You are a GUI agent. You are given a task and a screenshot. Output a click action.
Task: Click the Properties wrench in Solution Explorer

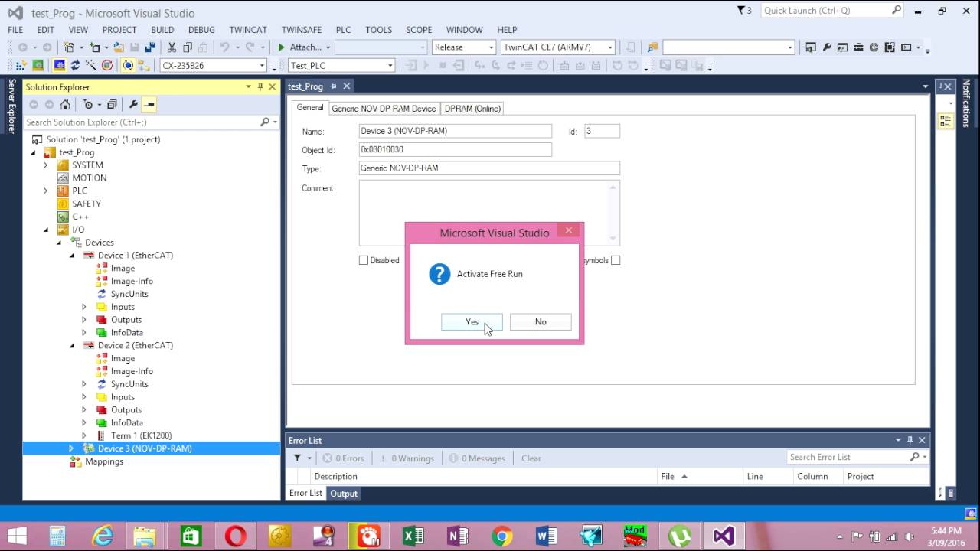pos(133,104)
